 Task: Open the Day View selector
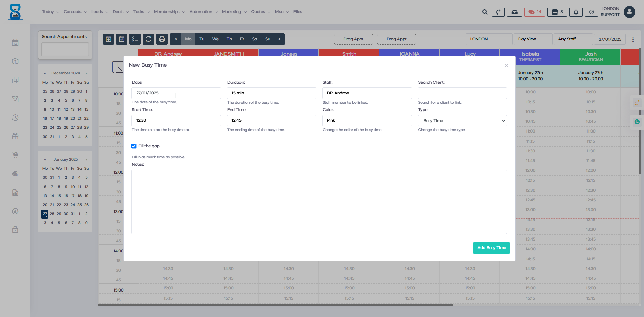(x=533, y=39)
